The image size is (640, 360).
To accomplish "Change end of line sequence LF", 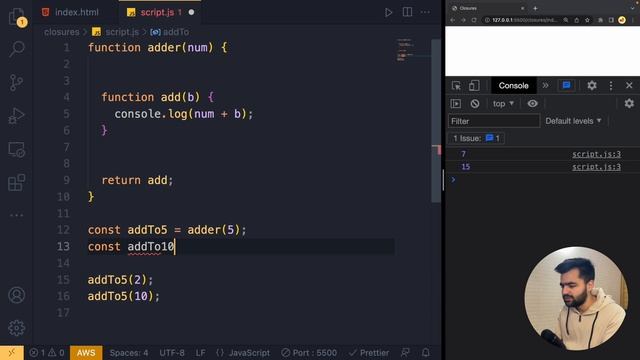I will coord(200,353).
